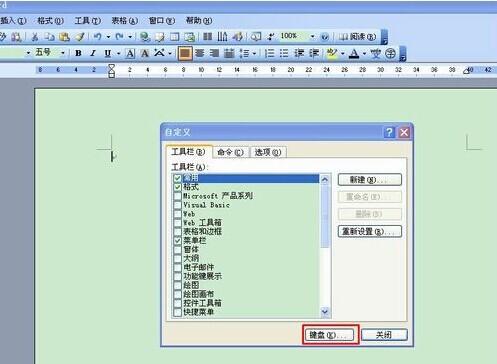The width and height of the screenshot is (497, 364).
Task: Click the Center alignment icon
Action: (200, 53)
